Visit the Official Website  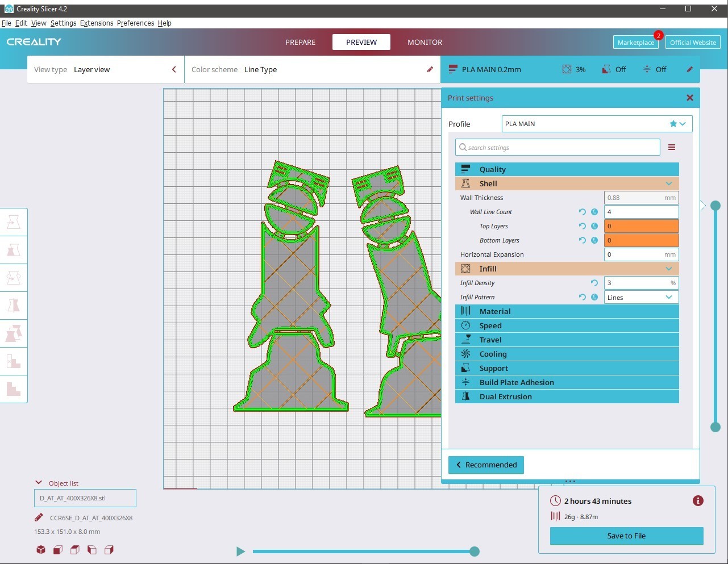click(693, 43)
